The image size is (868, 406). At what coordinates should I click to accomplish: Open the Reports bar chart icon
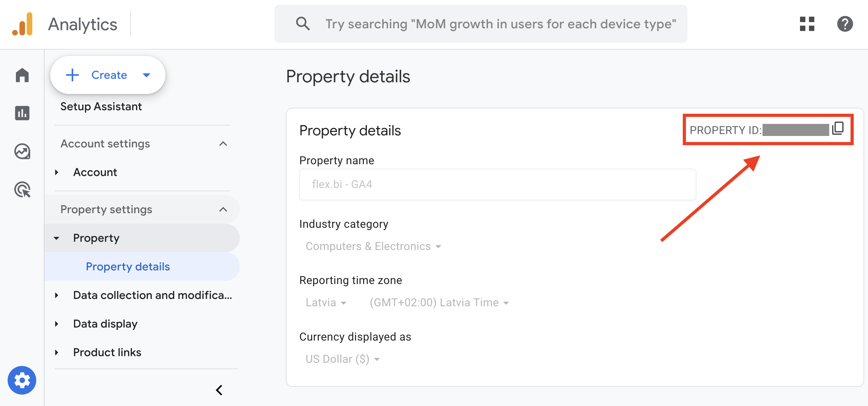22,113
